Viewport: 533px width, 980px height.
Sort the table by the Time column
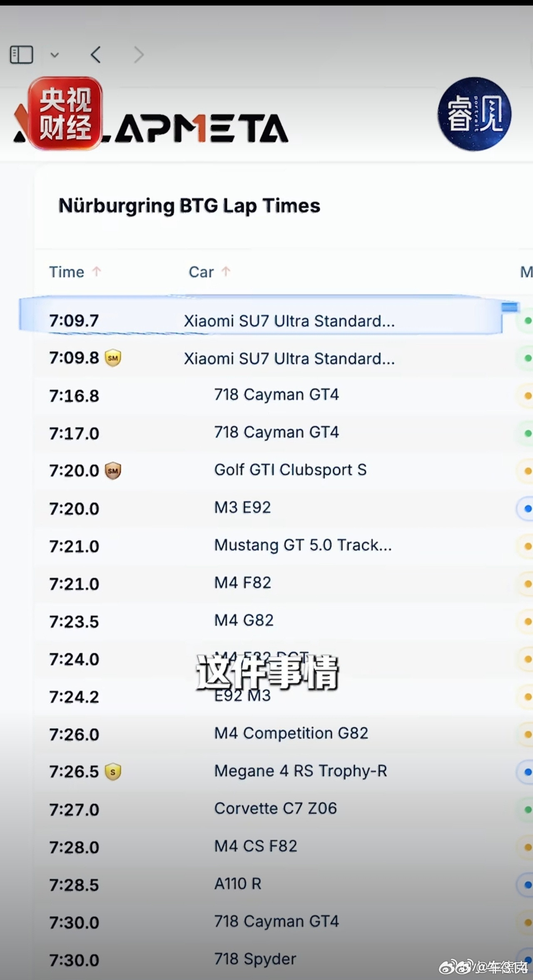[x=75, y=272]
